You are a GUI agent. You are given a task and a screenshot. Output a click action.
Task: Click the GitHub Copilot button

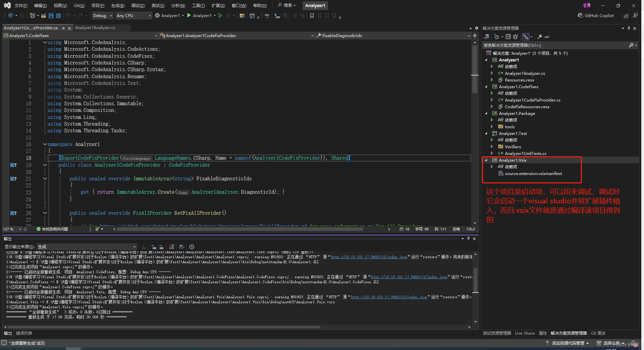point(596,15)
